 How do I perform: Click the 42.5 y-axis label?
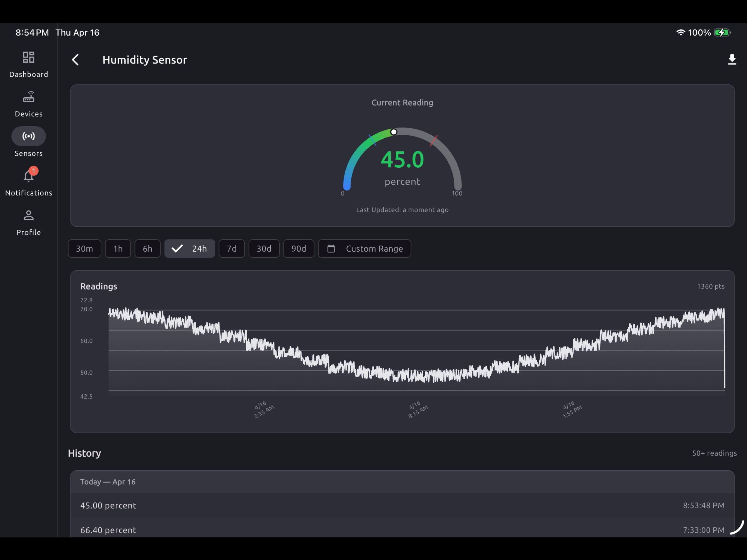86,396
